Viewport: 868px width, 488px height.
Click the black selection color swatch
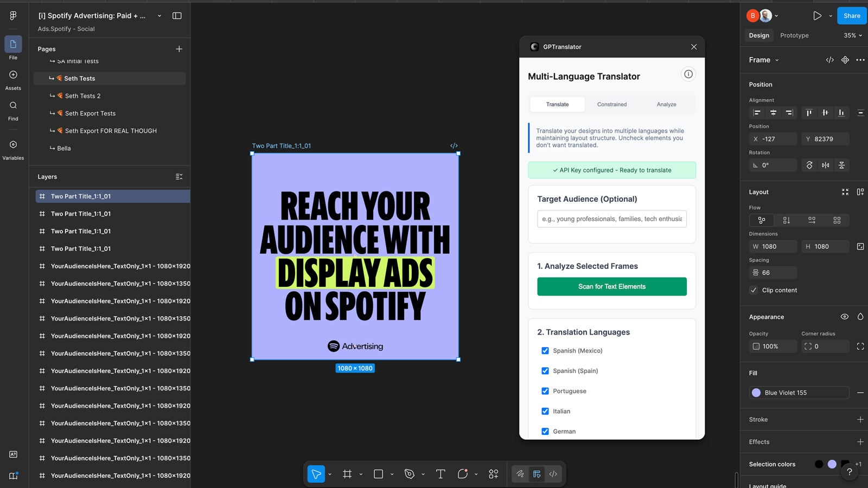pyautogui.click(x=819, y=464)
